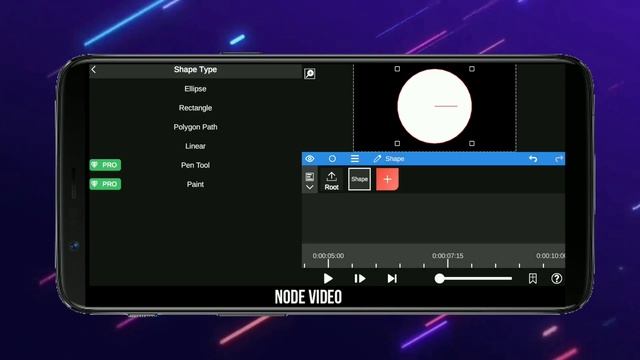This screenshot has height=360, width=640.
Task: Select the white circle in preview
Action: [x=435, y=106]
